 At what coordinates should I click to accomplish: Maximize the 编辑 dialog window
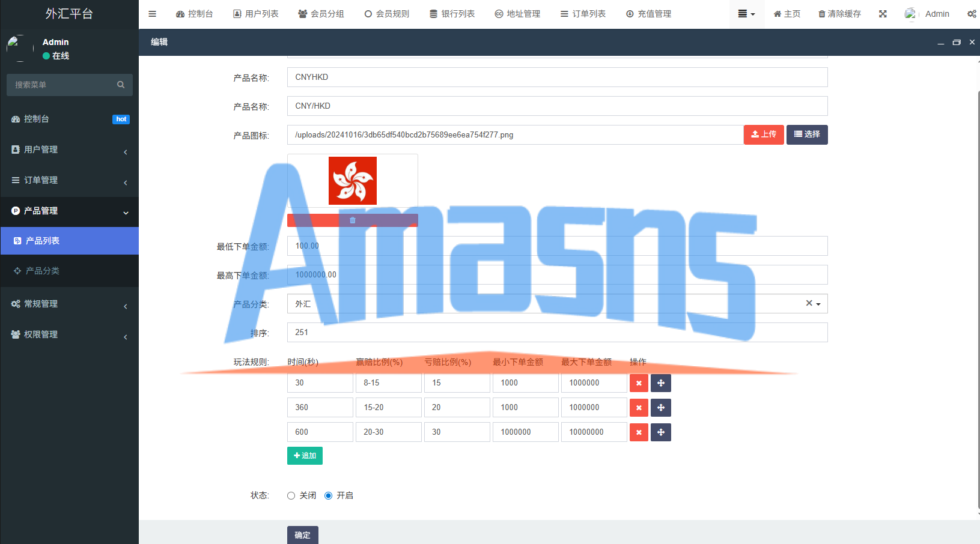(x=957, y=42)
